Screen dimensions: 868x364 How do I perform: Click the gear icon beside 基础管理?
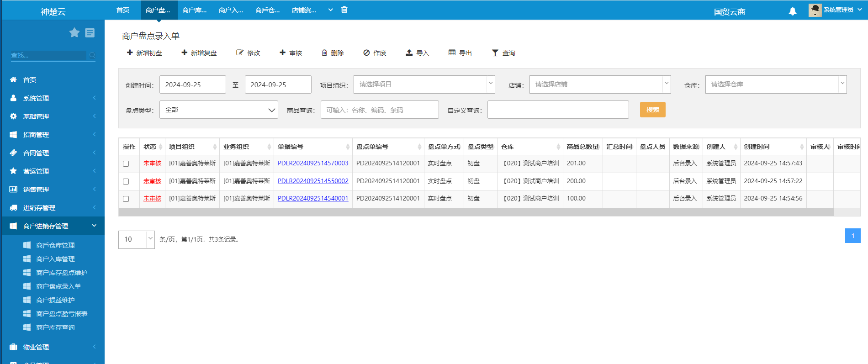[13, 116]
